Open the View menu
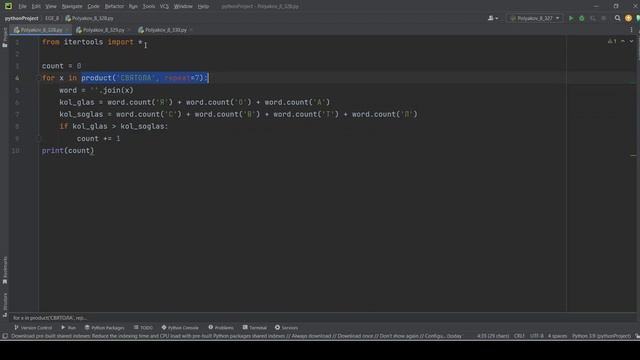640x360 pixels. pyautogui.click(x=51, y=6)
